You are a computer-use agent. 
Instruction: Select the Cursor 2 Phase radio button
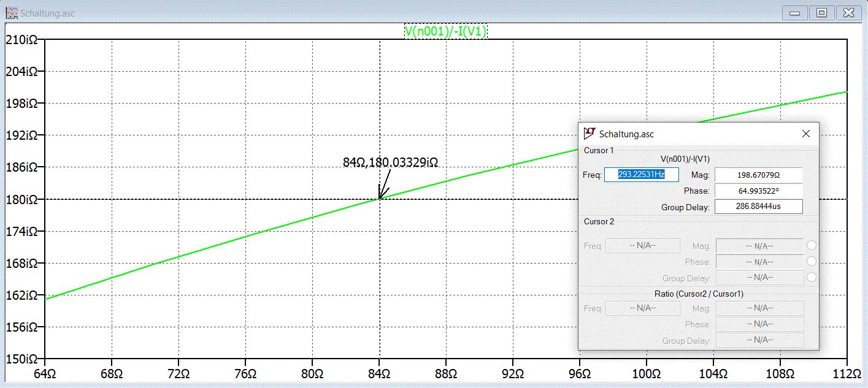coord(812,261)
